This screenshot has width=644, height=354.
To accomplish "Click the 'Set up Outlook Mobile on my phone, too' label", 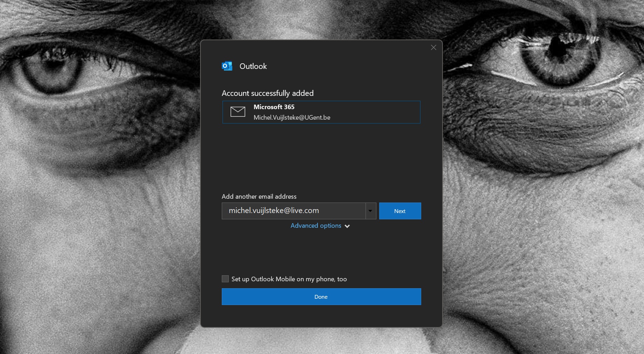I will [x=289, y=279].
